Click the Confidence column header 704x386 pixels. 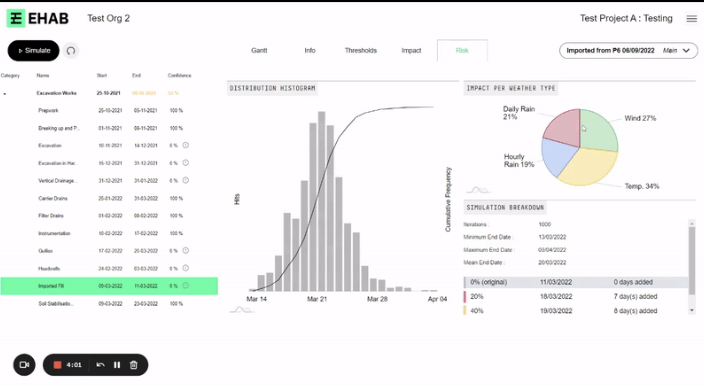point(180,75)
